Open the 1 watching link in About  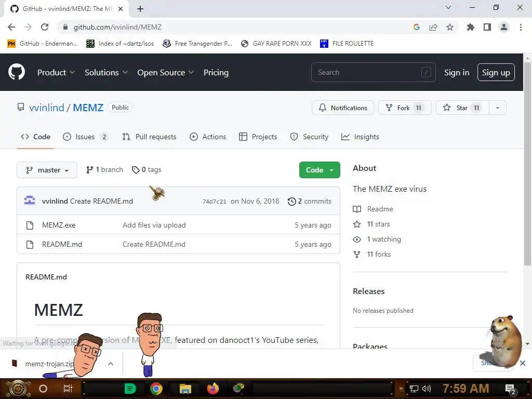coord(377,239)
